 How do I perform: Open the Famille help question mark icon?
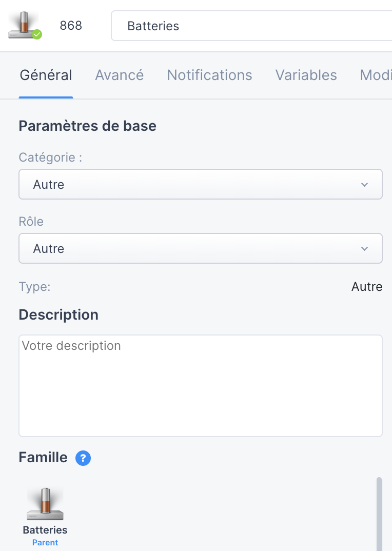83,458
